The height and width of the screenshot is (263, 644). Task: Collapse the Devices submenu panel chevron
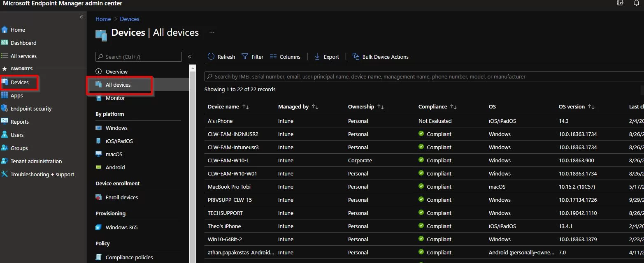tap(190, 57)
